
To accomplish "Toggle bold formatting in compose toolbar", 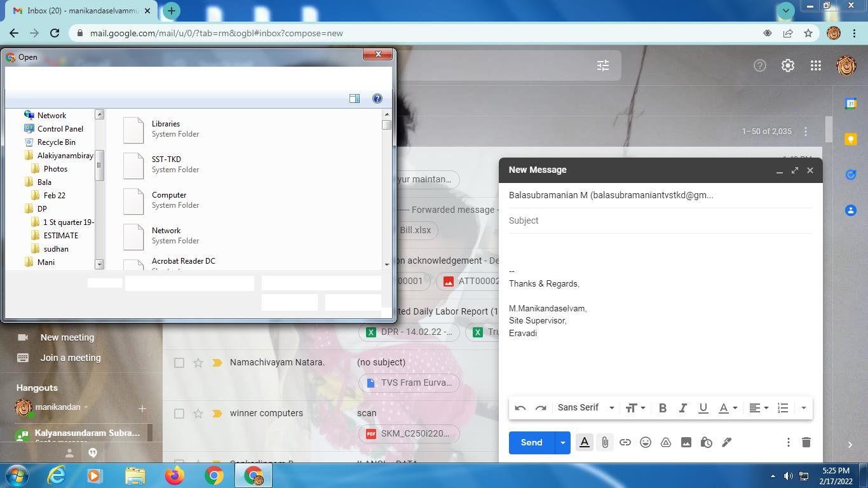I will coord(662,408).
